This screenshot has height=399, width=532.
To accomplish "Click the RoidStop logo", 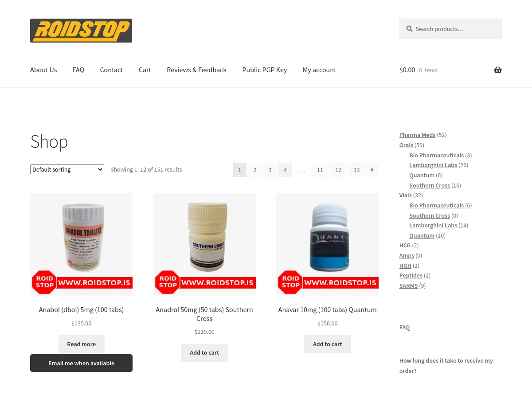I will click(x=81, y=31).
